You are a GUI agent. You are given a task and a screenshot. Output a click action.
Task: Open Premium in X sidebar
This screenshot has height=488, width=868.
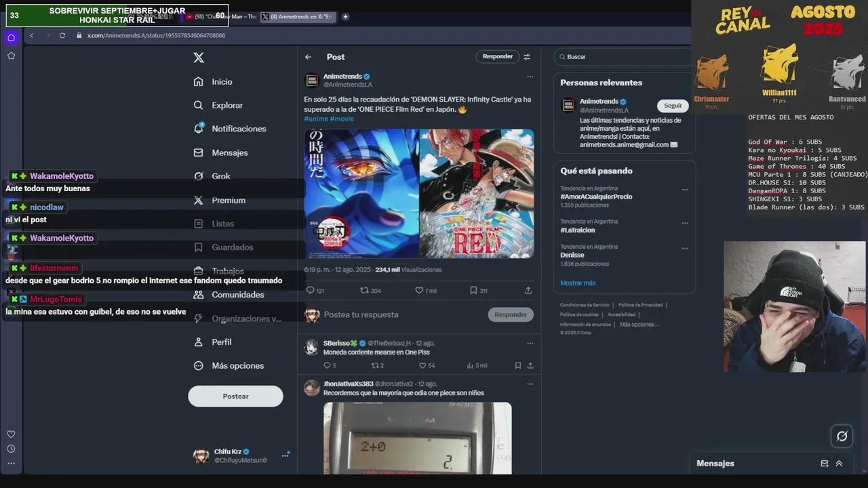[219, 200]
